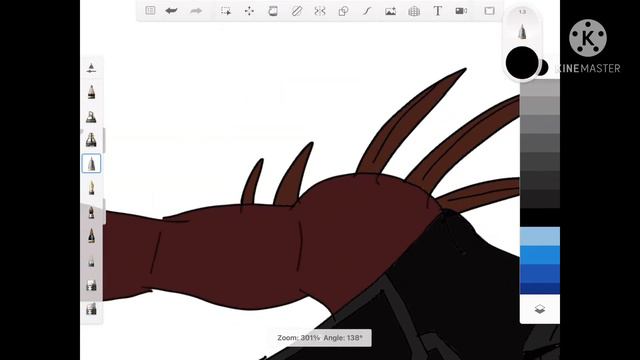
Task: Open the Perspective Guides tool
Action: pos(414,11)
